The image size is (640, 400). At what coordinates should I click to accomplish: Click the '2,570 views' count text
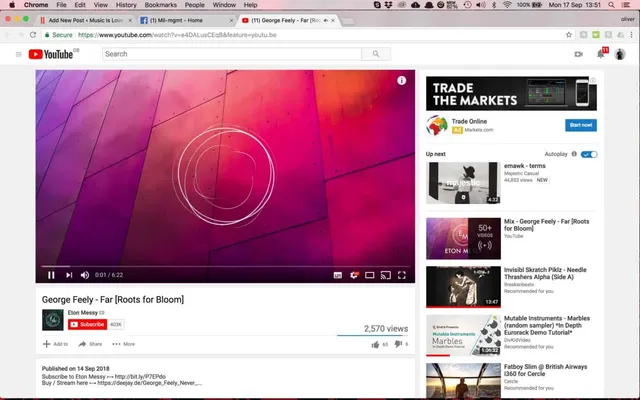point(386,329)
